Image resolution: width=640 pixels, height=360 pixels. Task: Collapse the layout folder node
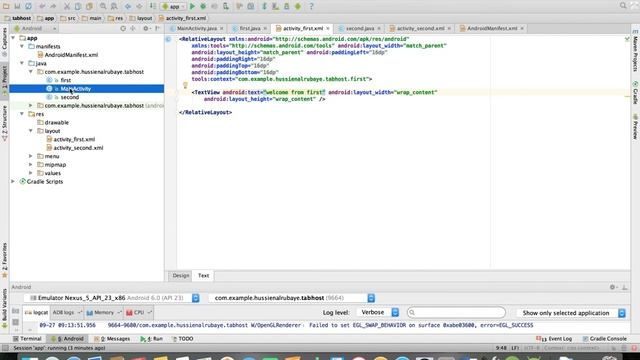pyautogui.click(x=31, y=131)
